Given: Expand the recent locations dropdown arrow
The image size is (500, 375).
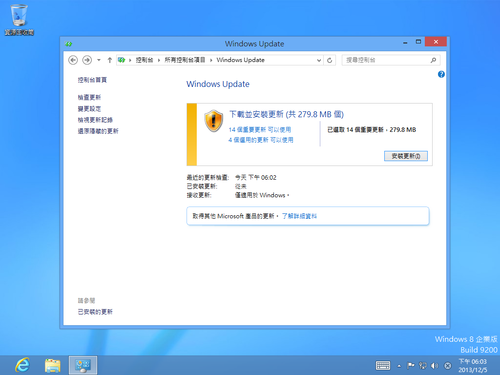Looking at the screenshot, I should 99,60.
